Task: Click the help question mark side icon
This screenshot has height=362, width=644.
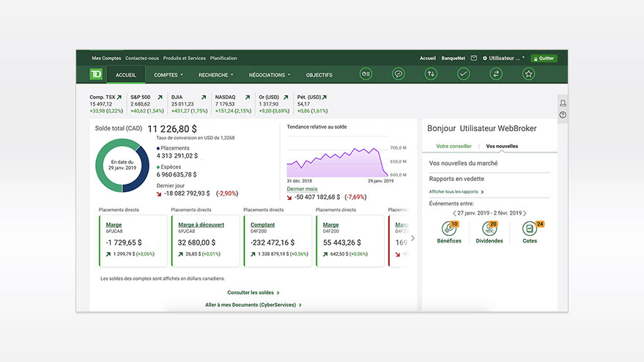Action: (x=563, y=115)
